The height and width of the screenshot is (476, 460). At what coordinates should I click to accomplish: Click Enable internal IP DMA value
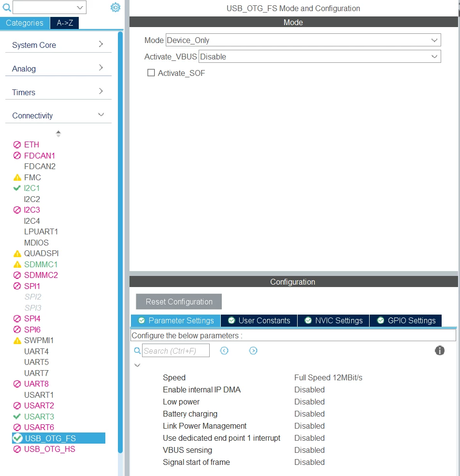(309, 389)
